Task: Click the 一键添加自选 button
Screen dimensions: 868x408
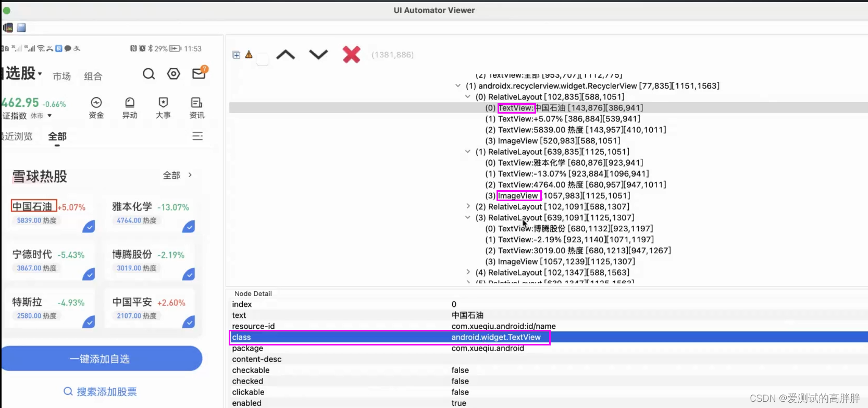Action: [x=101, y=358]
